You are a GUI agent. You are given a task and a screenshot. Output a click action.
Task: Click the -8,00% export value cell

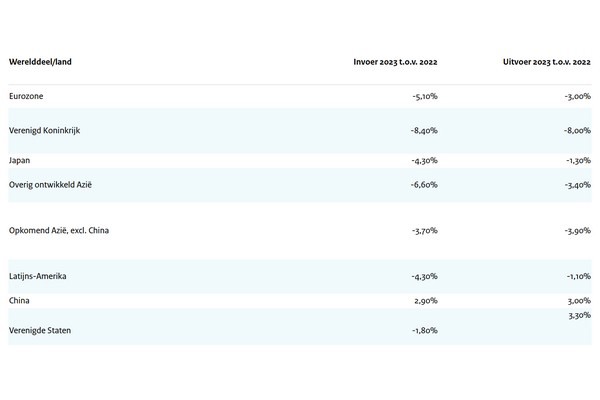coord(576,130)
